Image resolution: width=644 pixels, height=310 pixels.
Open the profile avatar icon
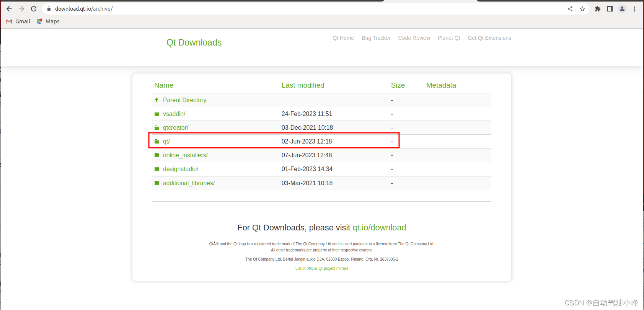(x=622, y=9)
